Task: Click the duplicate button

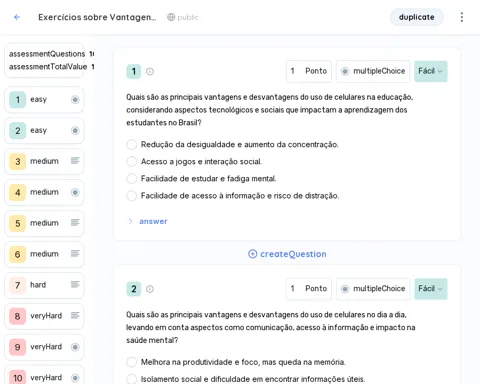Action: click(417, 17)
